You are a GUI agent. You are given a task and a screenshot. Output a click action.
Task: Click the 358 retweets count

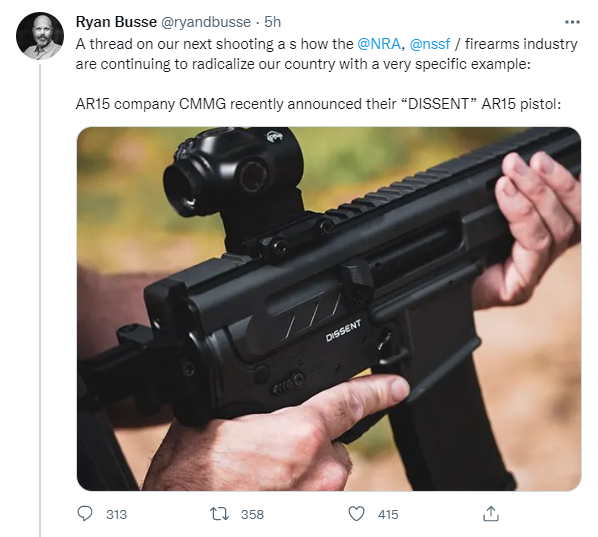pos(252,514)
